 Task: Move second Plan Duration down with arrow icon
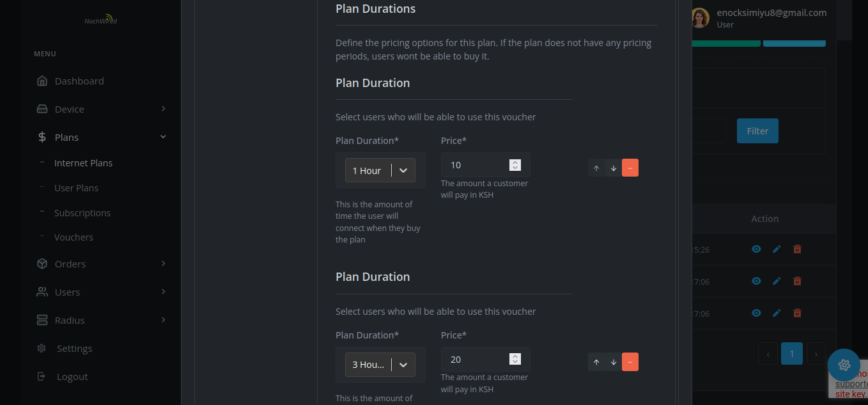613,361
